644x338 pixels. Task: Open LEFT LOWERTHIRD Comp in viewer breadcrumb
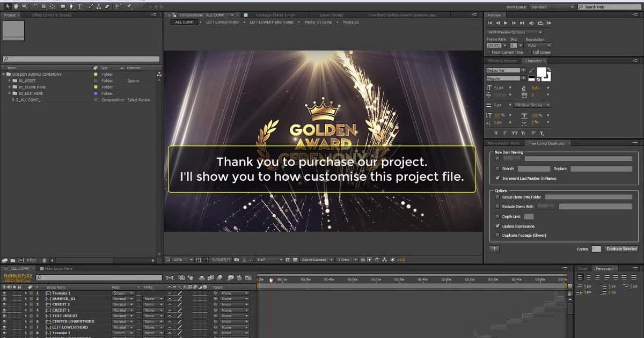click(x=272, y=22)
